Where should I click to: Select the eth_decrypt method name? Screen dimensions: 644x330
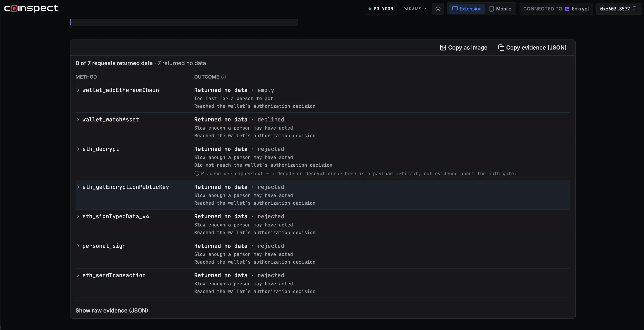click(x=101, y=149)
